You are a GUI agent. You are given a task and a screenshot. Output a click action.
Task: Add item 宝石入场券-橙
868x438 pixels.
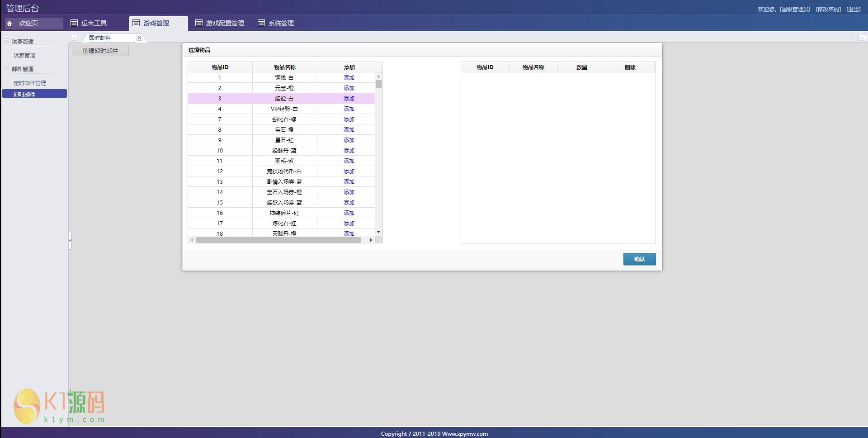coord(349,192)
